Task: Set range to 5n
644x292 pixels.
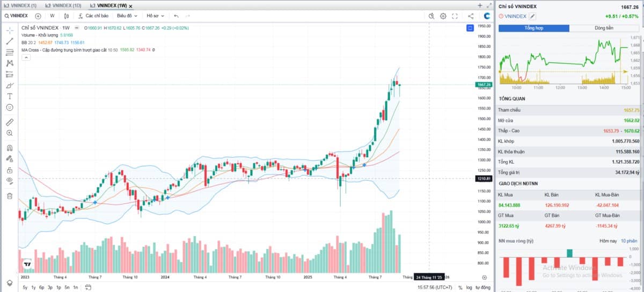Action: coord(67,288)
